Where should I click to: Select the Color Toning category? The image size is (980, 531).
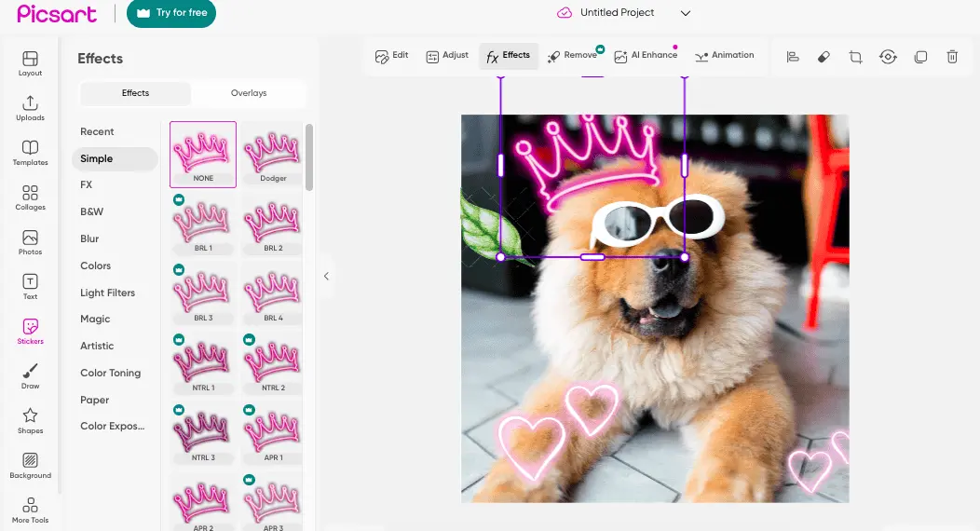click(111, 373)
